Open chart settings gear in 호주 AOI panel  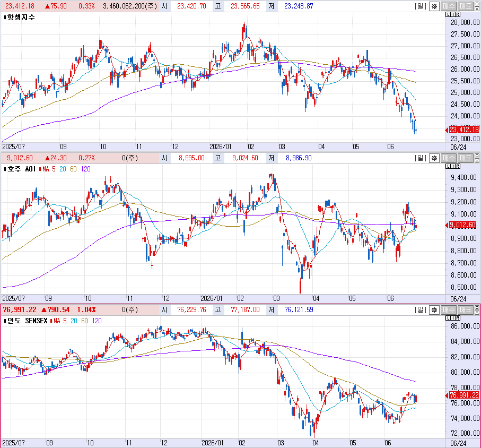pos(434,158)
